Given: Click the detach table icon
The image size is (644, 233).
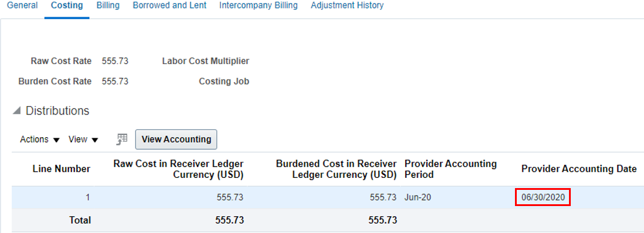Looking at the screenshot, I should coord(122,140).
